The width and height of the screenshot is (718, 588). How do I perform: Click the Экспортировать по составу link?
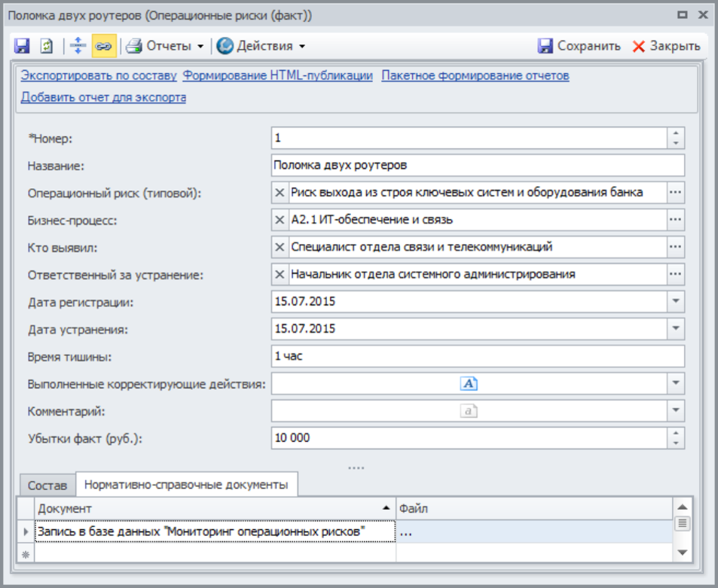[99, 75]
